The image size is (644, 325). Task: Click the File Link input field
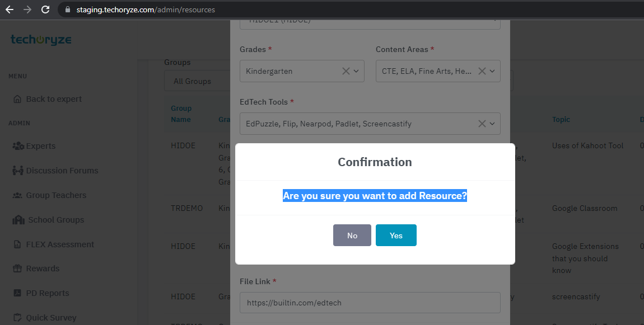click(370, 303)
